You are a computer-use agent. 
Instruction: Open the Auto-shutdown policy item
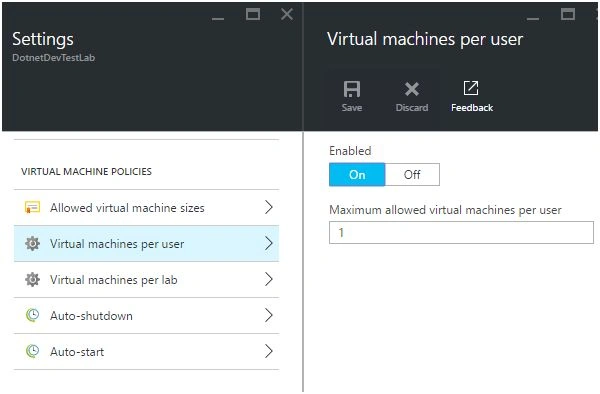[x=147, y=316]
